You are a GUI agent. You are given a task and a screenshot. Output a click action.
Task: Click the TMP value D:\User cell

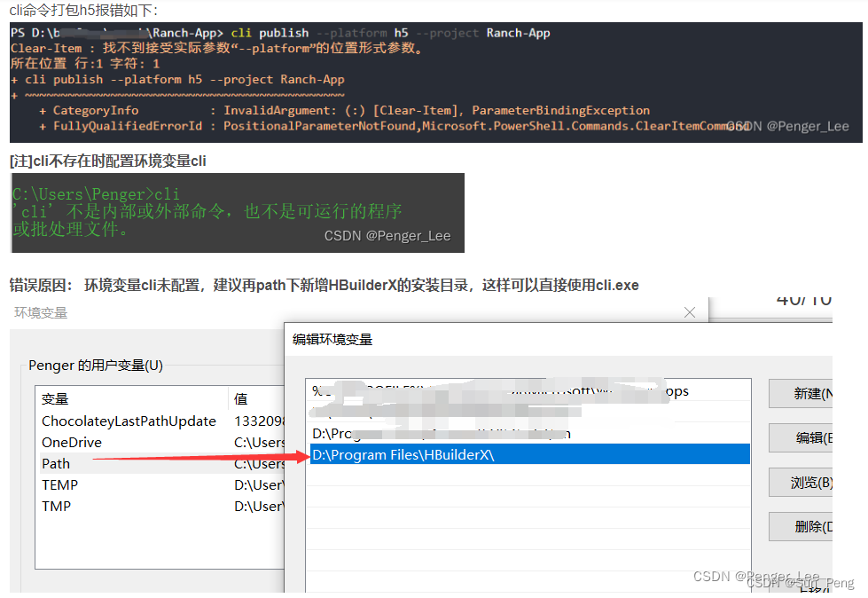pyautogui.click(x=259, y=506)
